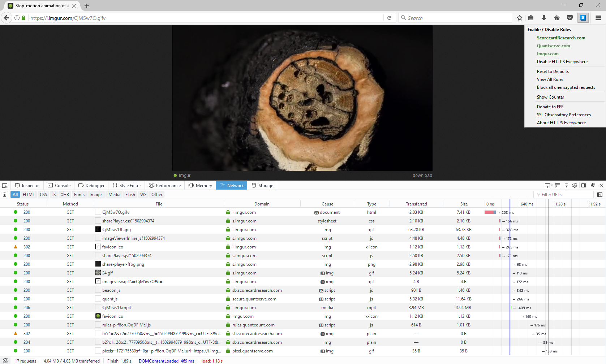The image size is (606, 364).
Task: Pick an element from the page
Action: [5, 186]
